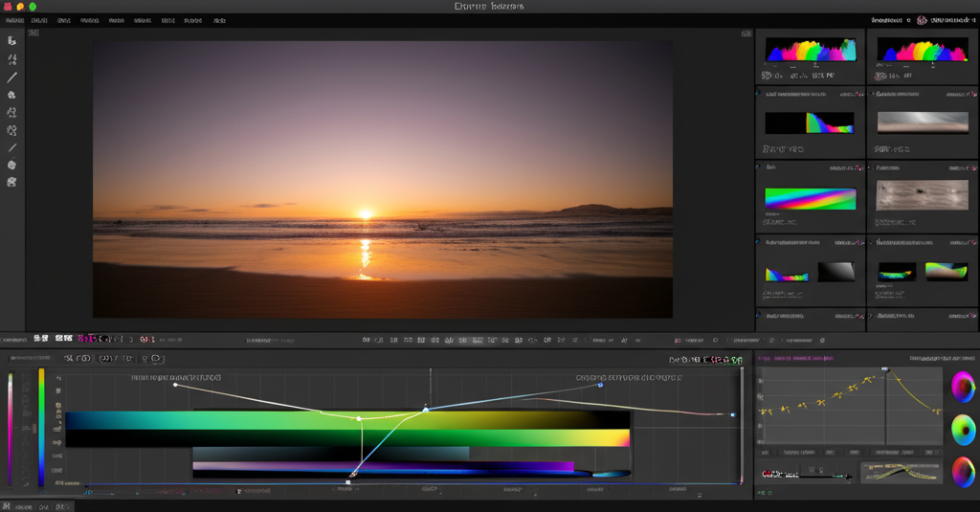Select the topmost tool icon in left toolbar
This screenshot has height=512, width=980.
coord(11,40)
